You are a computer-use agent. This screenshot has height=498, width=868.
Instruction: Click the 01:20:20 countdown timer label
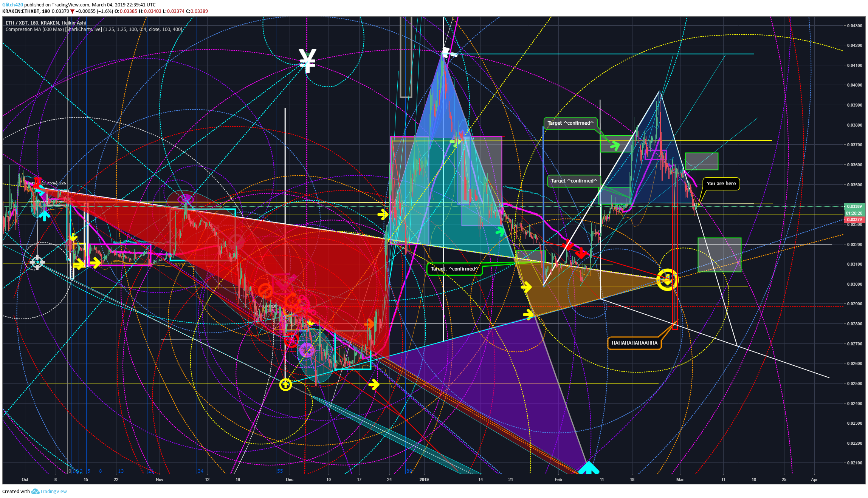click(x=854, y=213)
